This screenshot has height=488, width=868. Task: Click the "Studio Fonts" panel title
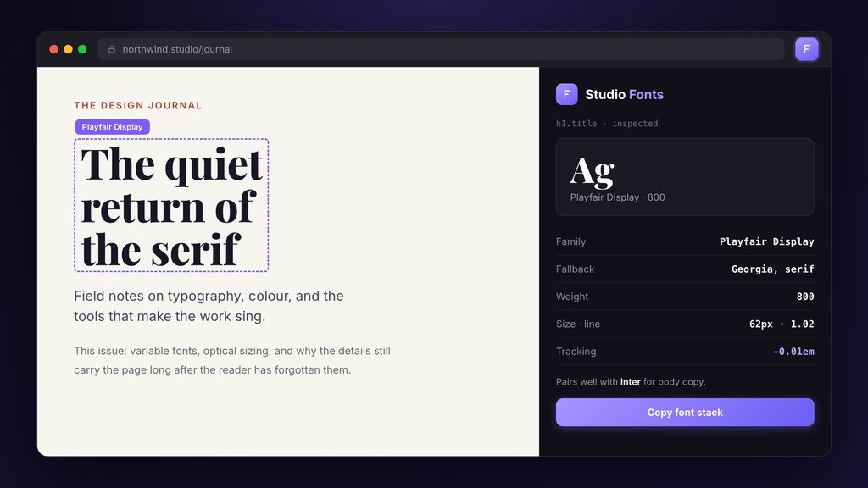[624, 95]
